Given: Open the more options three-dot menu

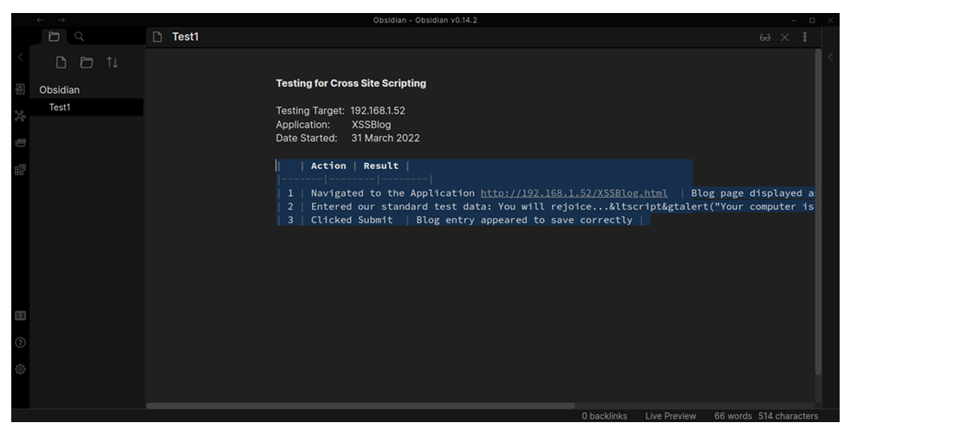Looking at the screenshot, I should (x=805, y=37).
